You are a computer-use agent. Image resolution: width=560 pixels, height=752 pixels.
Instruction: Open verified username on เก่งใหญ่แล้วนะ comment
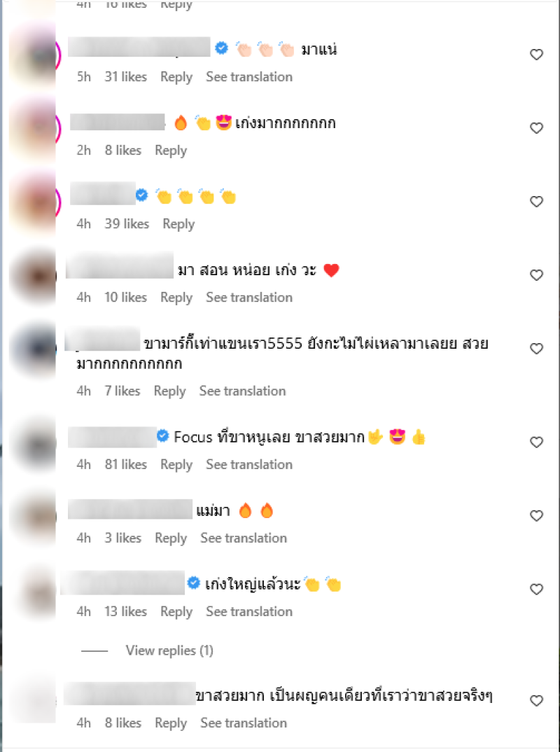122,583
